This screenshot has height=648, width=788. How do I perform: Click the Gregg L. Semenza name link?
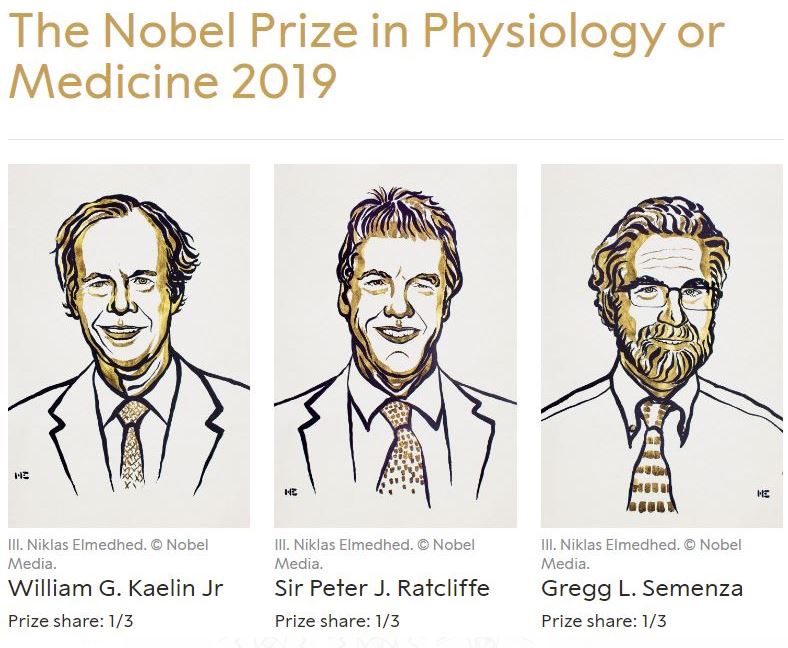[642, 588]
